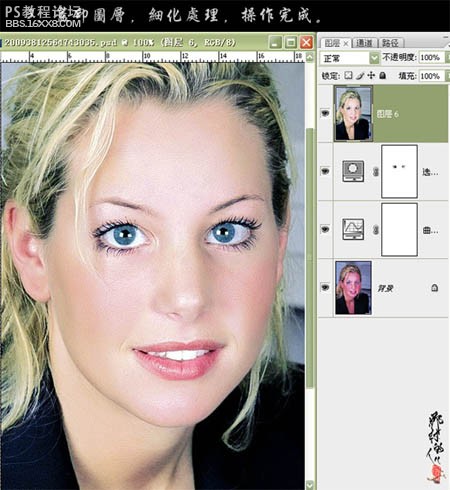Image resolution: width=450 pixels, height=490 pixels.
Task: Click the vertical scrollbar of the document window
Action: tap(310, 257)
